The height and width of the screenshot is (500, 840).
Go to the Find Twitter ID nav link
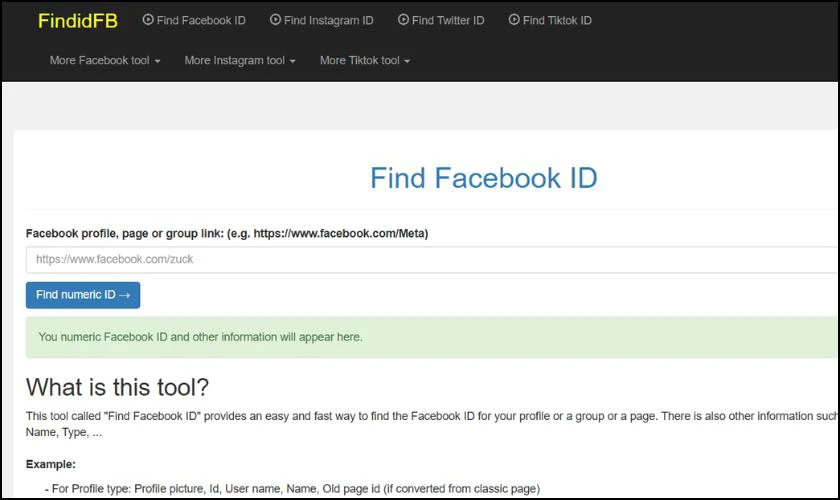[441, 20]
